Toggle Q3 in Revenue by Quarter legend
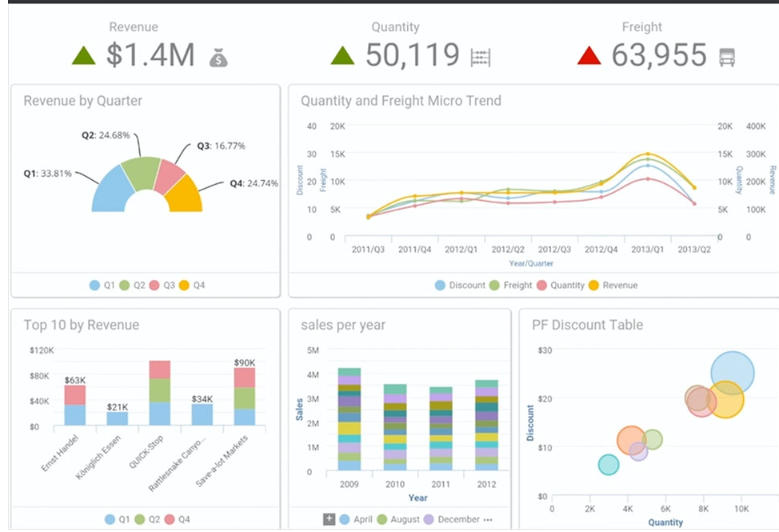The height and width of the screenshot is (532, 779). point(162,285)
